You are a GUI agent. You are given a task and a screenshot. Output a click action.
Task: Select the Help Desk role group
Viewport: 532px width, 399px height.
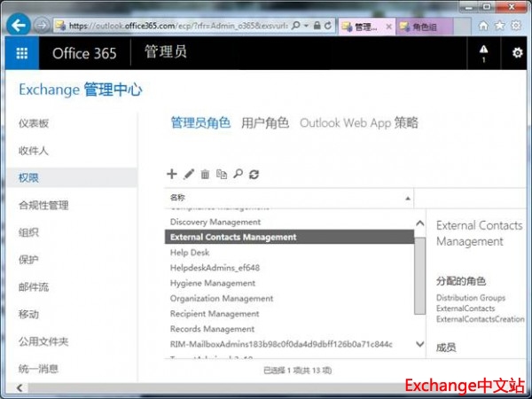click(189, 252)
